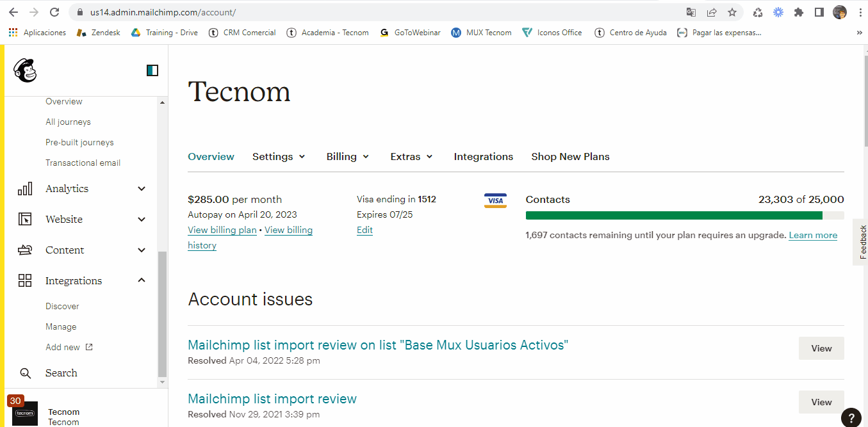Select the Shop New Plans tab
The height and width of the screenshot is (427, 868).
click(x=570, y=157)
